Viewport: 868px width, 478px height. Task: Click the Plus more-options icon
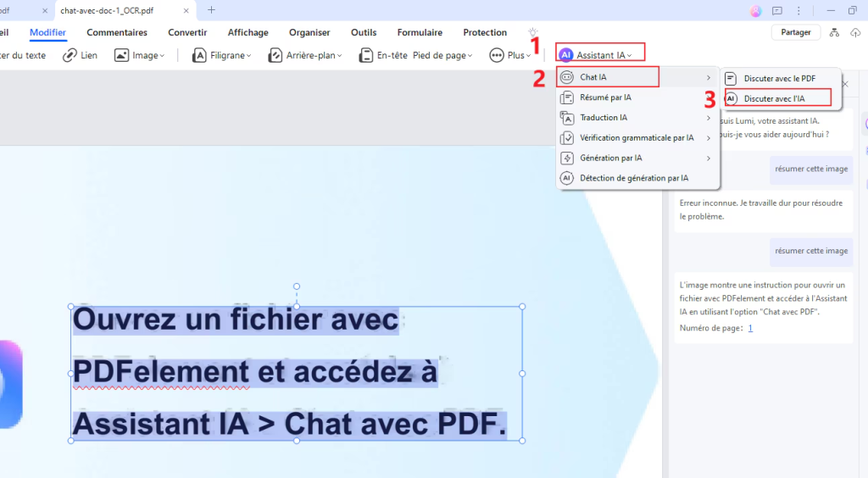pos(497,55)
